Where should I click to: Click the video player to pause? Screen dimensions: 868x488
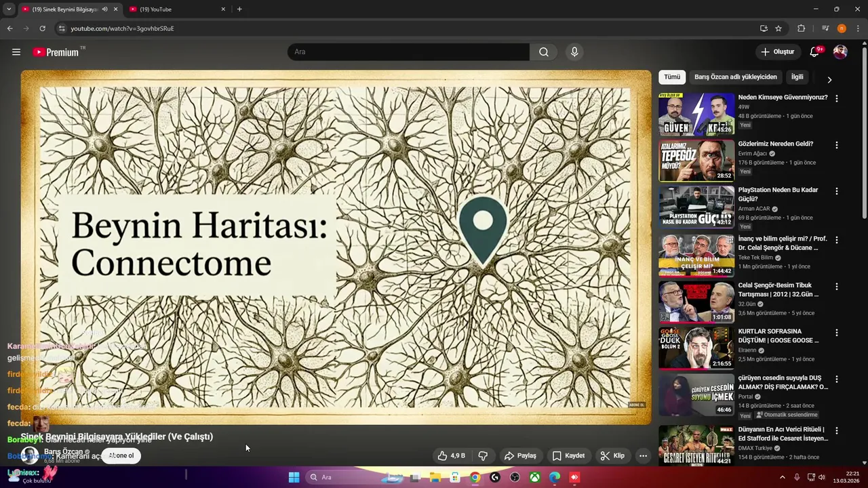click(x=336, y=247)
